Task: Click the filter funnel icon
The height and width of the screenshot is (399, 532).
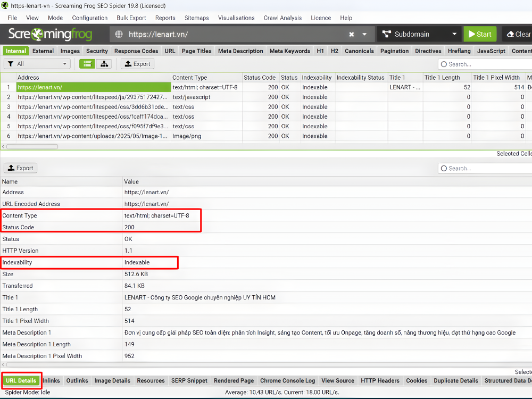Action: click(x=11, y=64)
